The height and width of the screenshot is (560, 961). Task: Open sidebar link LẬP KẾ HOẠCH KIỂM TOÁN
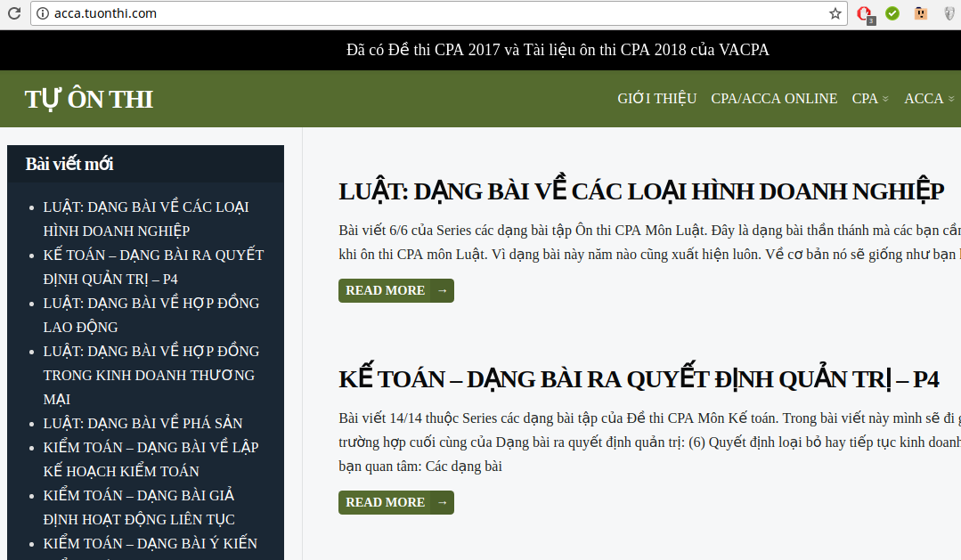(151, 459)
